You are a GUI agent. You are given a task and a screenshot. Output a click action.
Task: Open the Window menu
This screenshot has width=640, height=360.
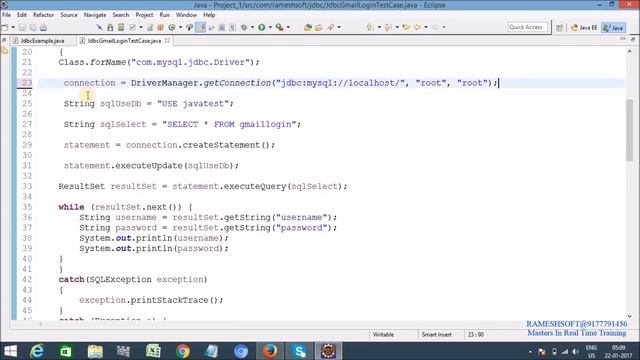[186, 15]
